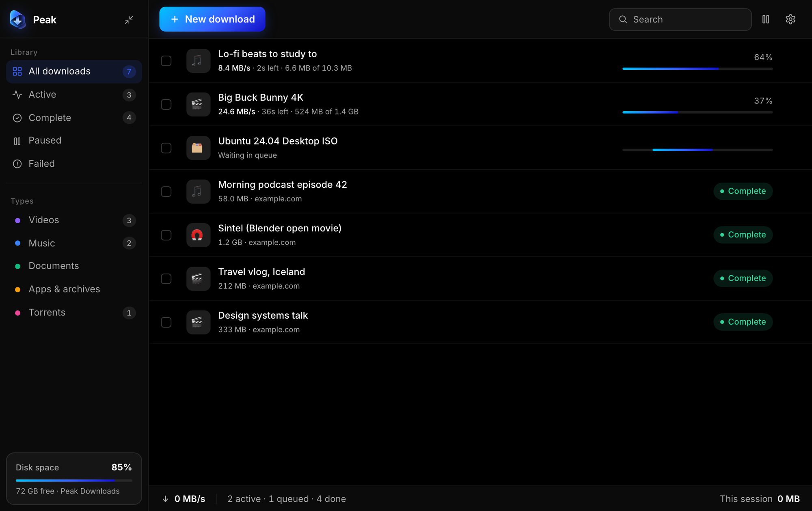The width and height of the screenshot is (812, 511).
Task: Click the Peak app logo
Action: pyautogui.click(x=18, y=19)
